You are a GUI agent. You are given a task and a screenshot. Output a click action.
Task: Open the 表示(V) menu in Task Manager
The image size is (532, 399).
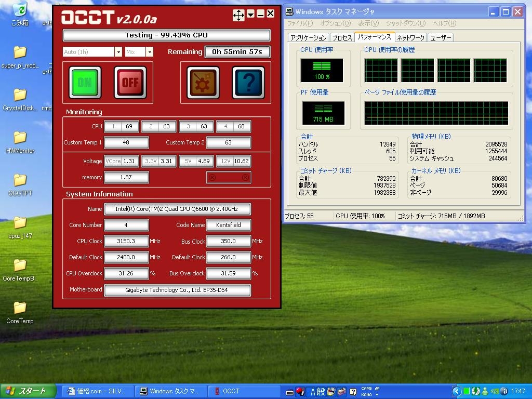(x=368, y=23)
